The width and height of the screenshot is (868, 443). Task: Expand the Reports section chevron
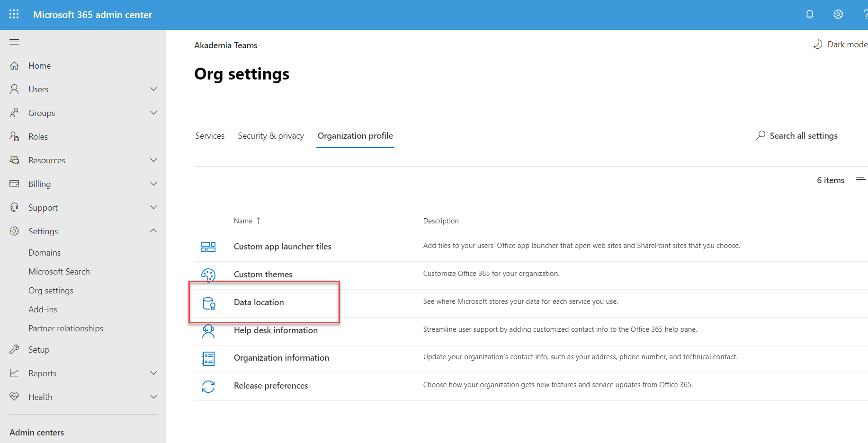point(153,373)
